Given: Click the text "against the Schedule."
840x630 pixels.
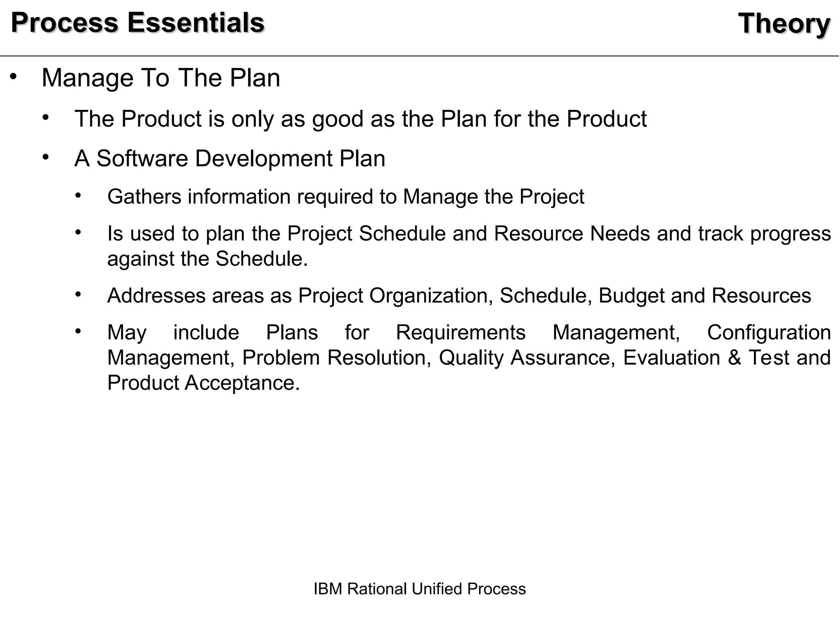Looking at the screenshot, I should pyautogui.click(x=208, y=259).
